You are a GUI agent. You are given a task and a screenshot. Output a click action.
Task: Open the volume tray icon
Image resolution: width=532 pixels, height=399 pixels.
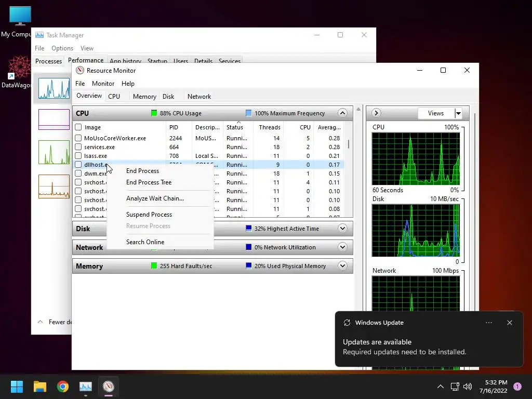pyautogui.click(x=468, y=387)
